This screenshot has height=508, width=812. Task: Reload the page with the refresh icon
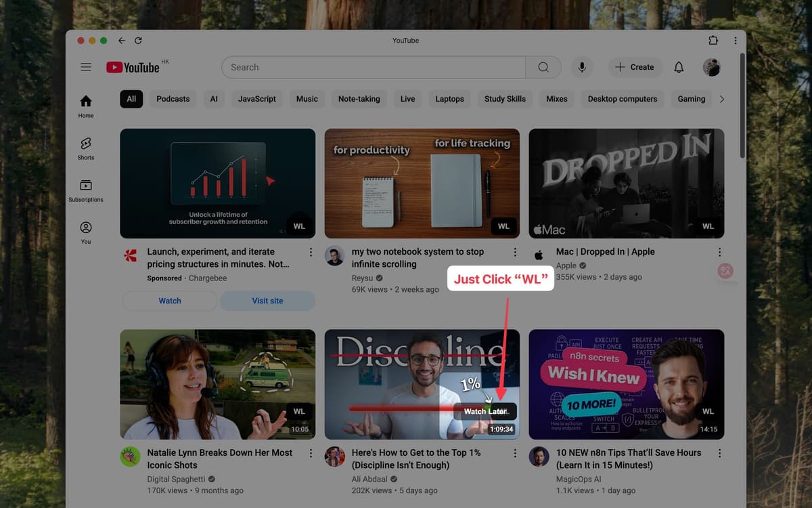pos(138,41)
